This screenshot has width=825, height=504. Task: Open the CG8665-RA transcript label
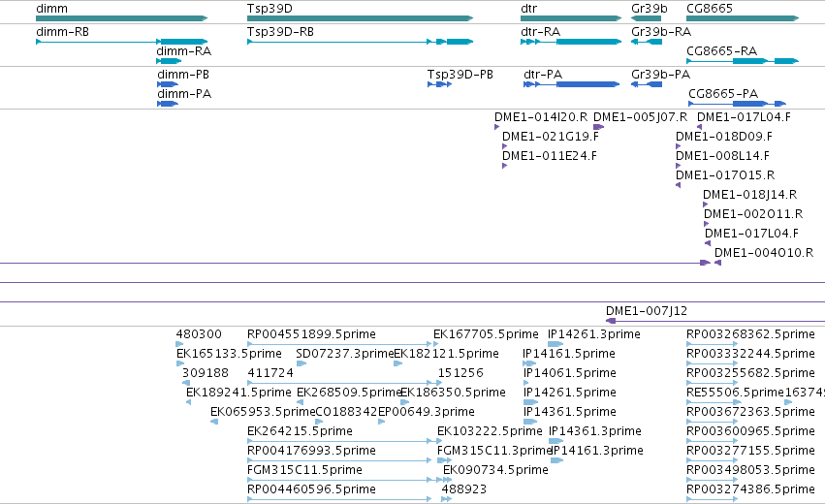click(721, 51)
